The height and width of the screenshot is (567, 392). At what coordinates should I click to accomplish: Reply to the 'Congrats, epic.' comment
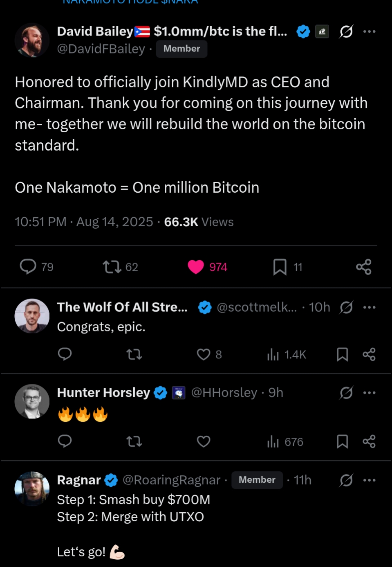click(65, 354)
